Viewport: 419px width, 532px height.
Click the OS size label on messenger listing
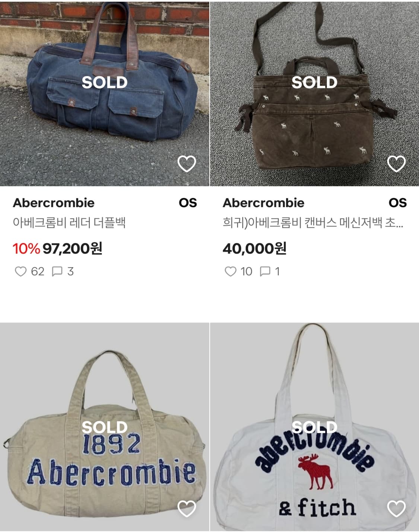pyautogui.click(x=397, y=203)
